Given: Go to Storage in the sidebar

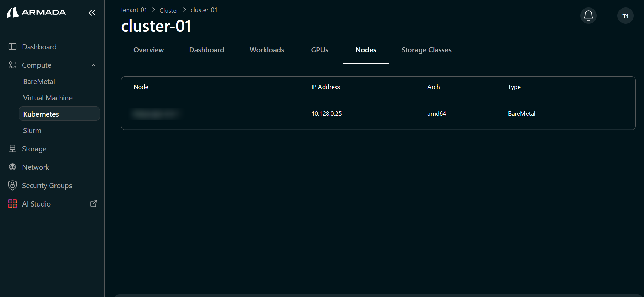Looking at the screenshot, I should click(34, 149).
